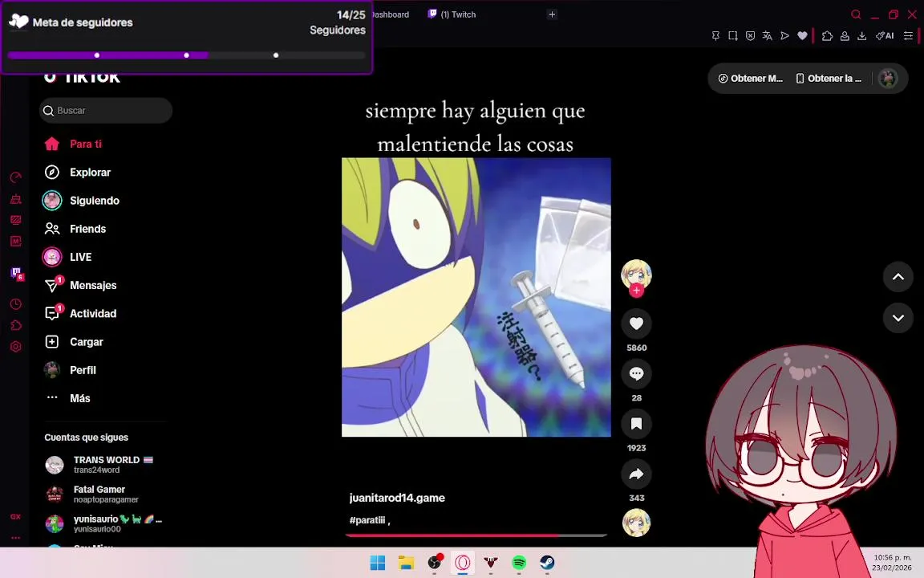Click the Obtener M... button
This screenshot has width=924, height=578.
pos(751,79)
